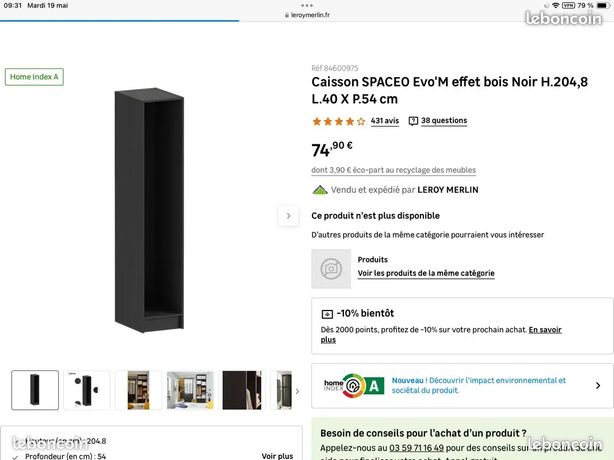Call the phone number 03 59 71 16 49
The image size is (614, 460).
(416, 447)
